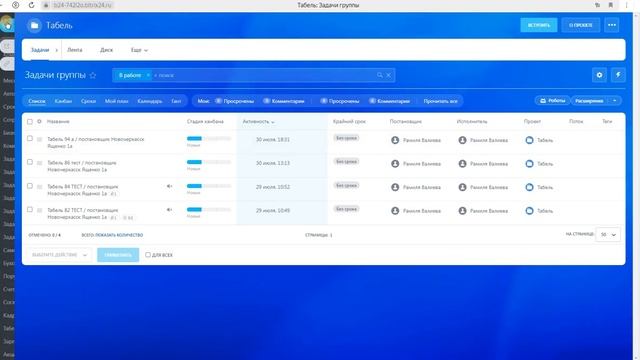This screenshot has height=360, width=640.
Task: Click Без срока badge in Табель 94 row
Action: [x=346, y=138]
